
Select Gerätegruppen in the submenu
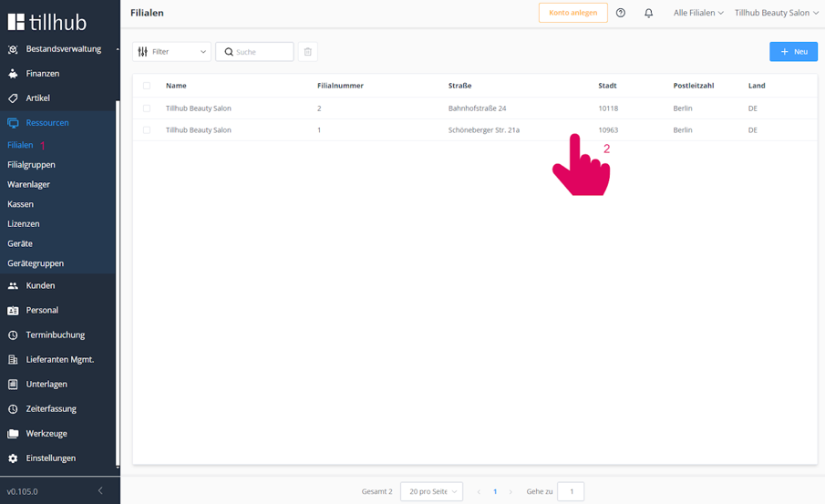36,263
